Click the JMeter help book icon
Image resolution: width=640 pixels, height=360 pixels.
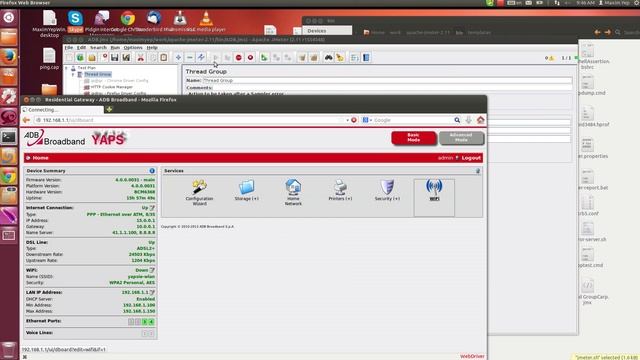point(366,58)
